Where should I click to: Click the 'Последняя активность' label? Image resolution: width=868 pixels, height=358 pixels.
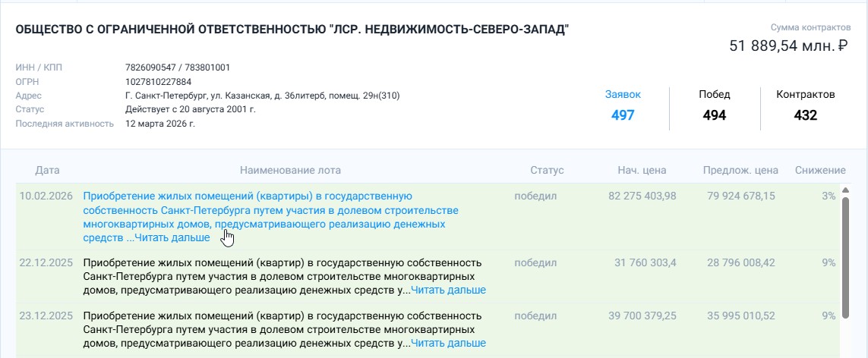[65, 124]
